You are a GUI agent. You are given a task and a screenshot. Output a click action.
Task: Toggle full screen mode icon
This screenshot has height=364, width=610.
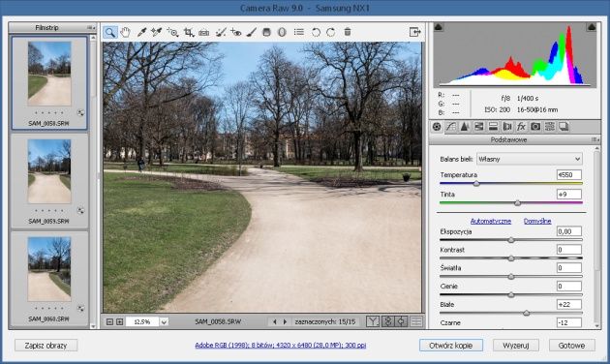click(415, 32)
